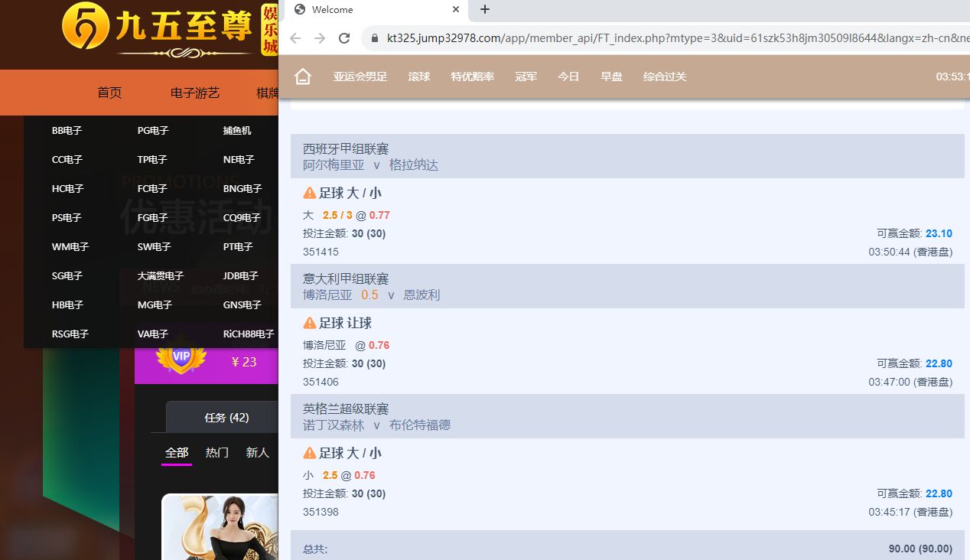Image resolution: width=970 pixels, height=560 pixels.
Task: Click the ¥ 23 balance text
Action: tap(244, 362)
